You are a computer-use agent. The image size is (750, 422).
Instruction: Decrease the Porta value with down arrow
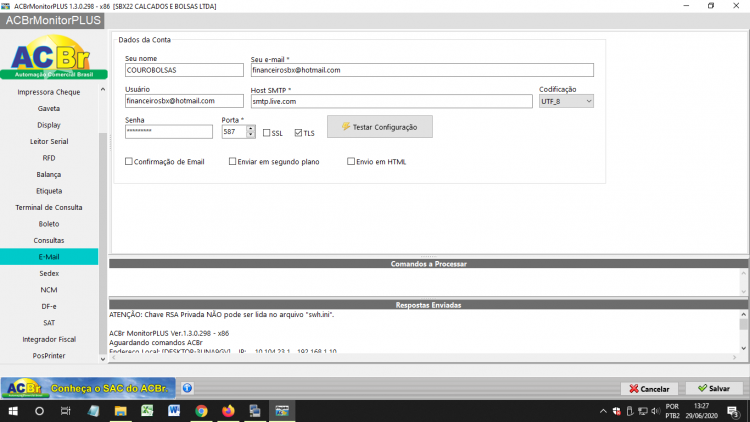(x=251, y=135)
